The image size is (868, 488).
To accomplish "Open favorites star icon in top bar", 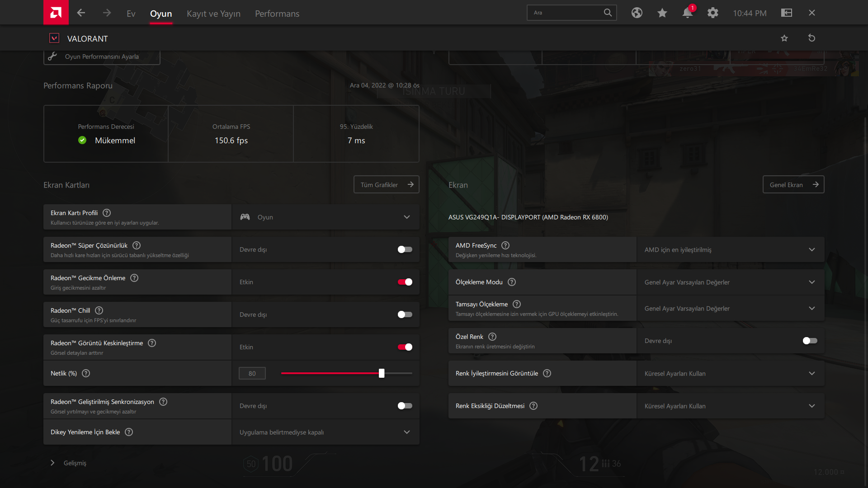I will pos(662,13).
